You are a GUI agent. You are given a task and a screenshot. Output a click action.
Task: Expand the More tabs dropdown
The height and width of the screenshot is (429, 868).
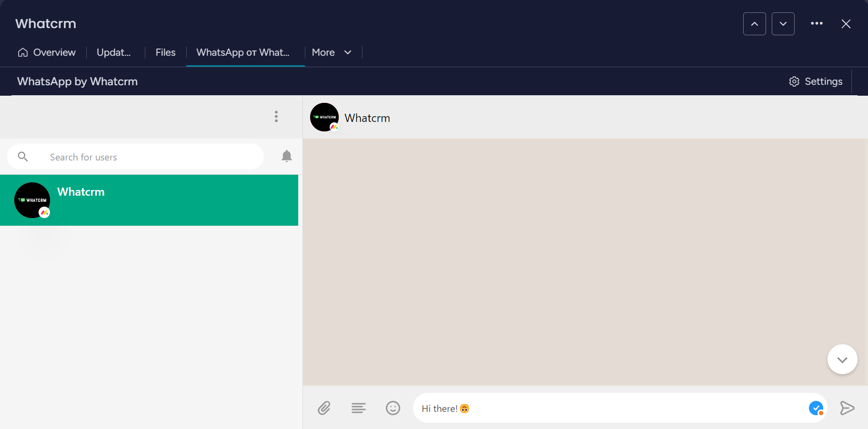pos(332,52)
